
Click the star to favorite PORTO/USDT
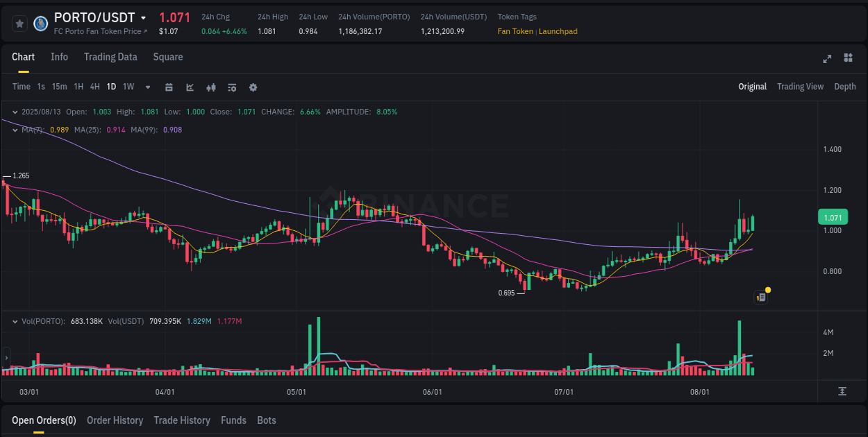19,23
